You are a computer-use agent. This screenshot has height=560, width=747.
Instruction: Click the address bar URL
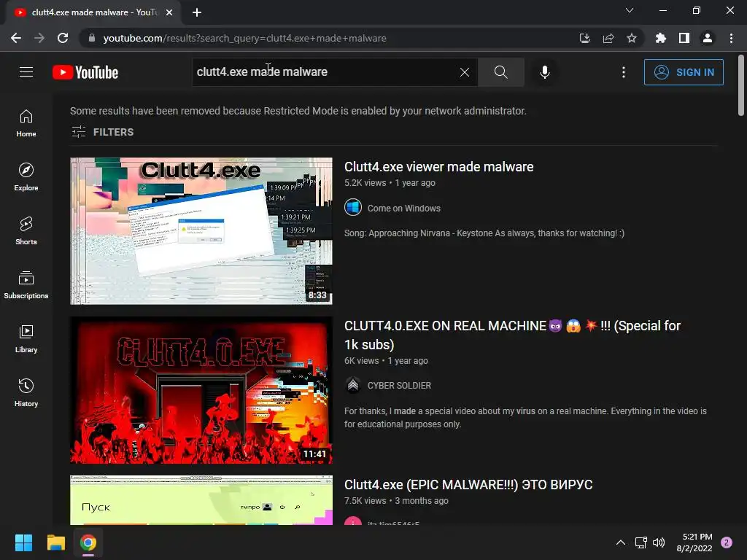click(244, 38)
